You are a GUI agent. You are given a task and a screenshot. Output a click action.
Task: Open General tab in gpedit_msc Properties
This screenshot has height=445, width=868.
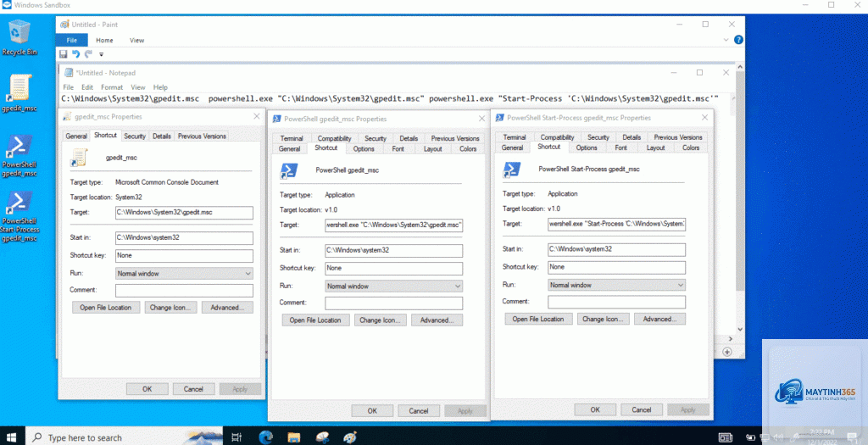click(x=75, y=136)
